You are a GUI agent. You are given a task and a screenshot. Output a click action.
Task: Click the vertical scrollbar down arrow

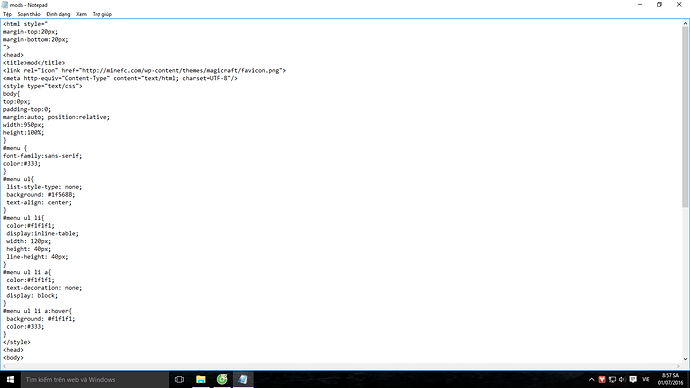(685, 359)
